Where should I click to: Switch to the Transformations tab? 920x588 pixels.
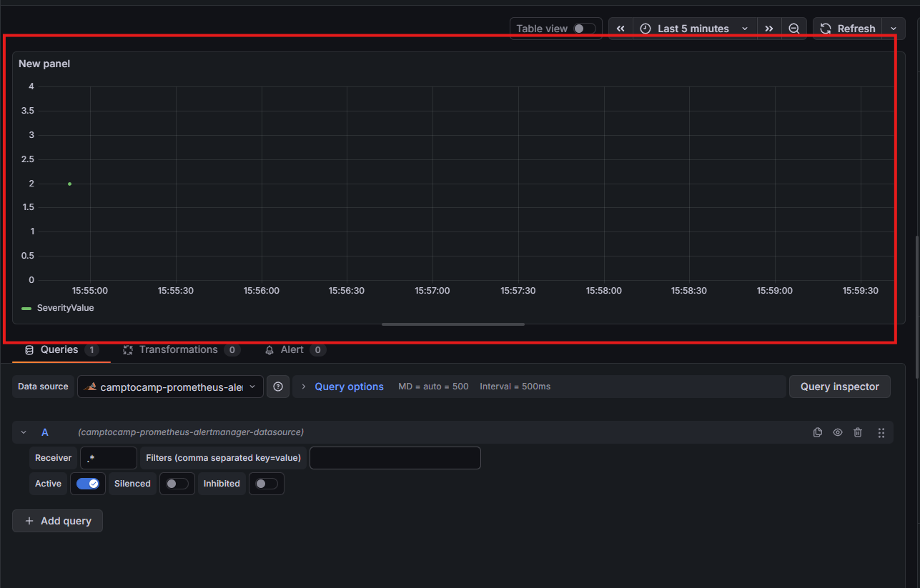(178, 349)
